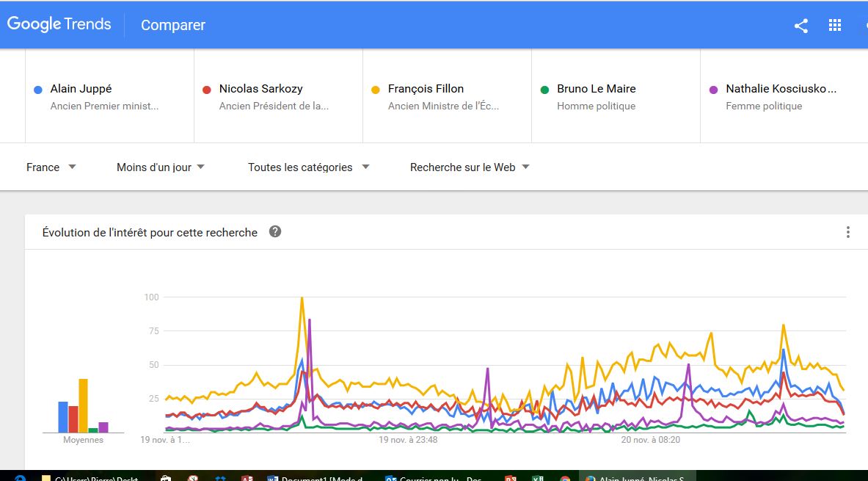Click the Google Trends logo
The image size is (868, 481).
pyautogui.click(x=59, y=24)
